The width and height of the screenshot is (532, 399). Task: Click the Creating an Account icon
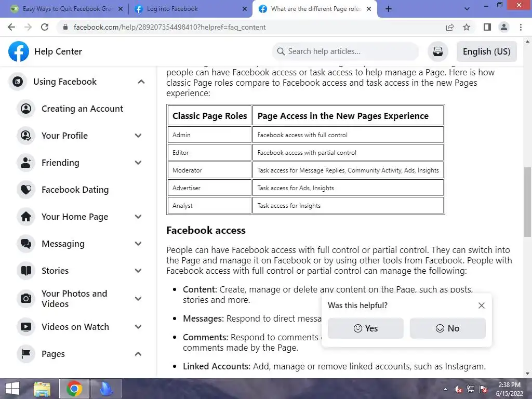26,109
